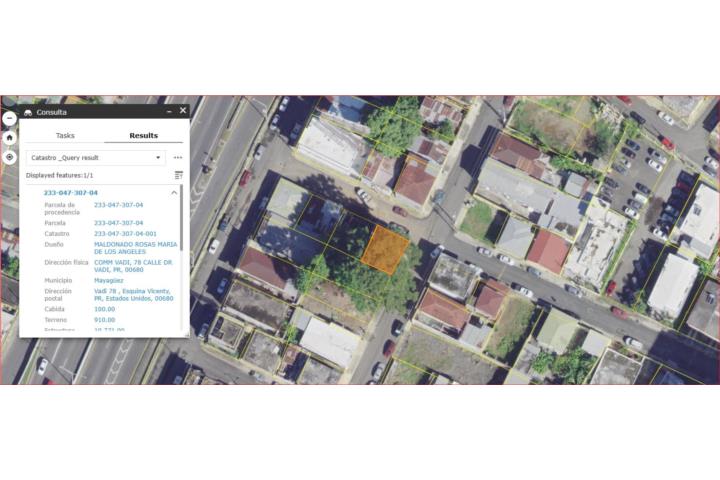720x480 pixels.
Task: Click the Dueño field label
Action: point(54,244)
